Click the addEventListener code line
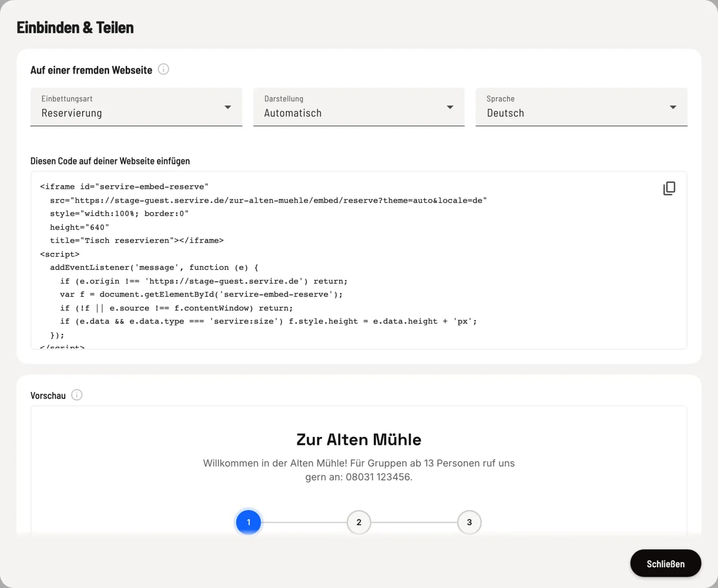This screenshot has height=588, width=718. pos(154,268)
